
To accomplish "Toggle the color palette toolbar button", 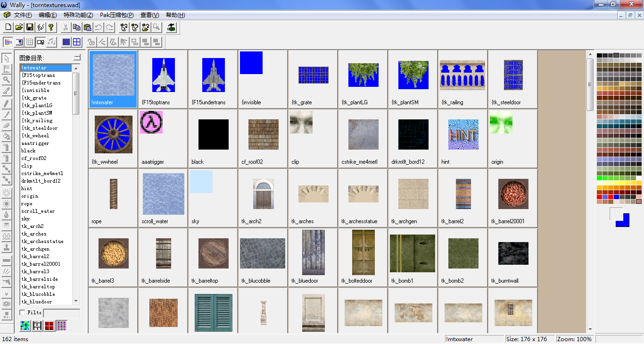I will tap(8, 42).
